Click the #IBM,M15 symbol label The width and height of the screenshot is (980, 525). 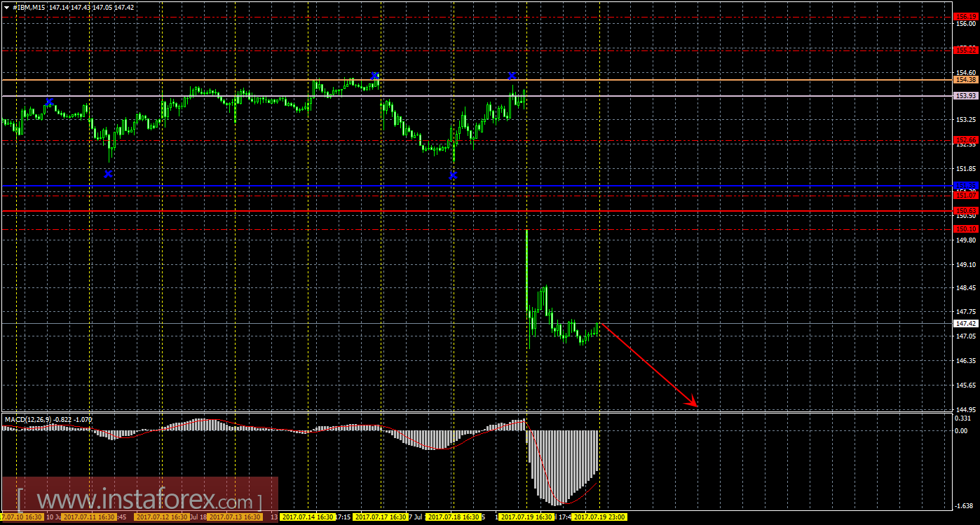tap(29, 7)
